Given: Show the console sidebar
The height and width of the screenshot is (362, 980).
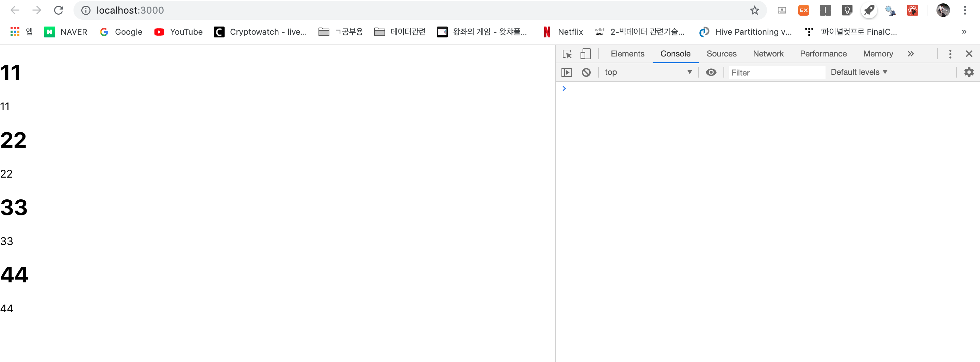Looking at the screenshot, I should [567, 72].
